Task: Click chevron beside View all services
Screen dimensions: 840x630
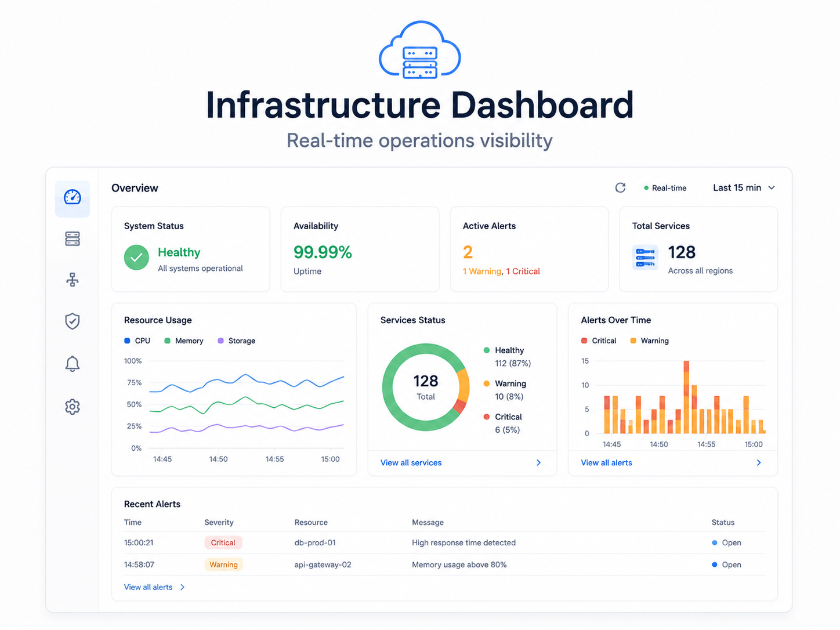Action: tap(538, 462)
